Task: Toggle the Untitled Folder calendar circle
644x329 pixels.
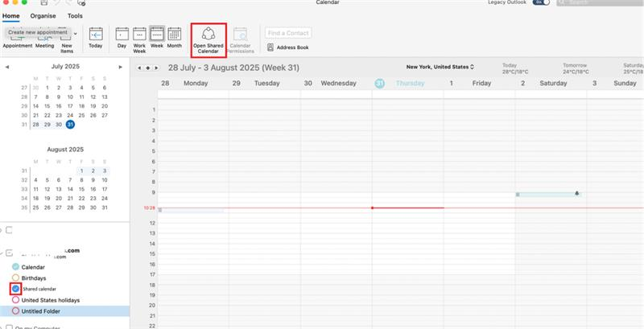Action: (15, 311)
